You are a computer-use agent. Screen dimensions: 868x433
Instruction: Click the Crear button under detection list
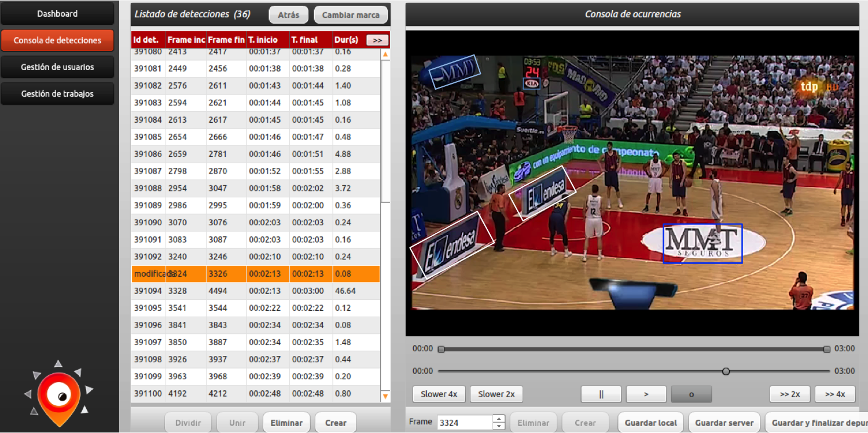click(336, 423)
